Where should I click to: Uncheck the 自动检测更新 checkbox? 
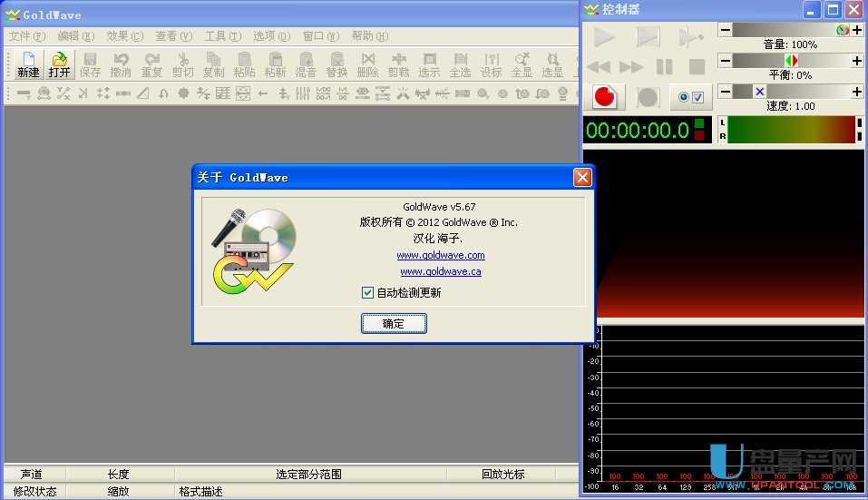point(367,293)
